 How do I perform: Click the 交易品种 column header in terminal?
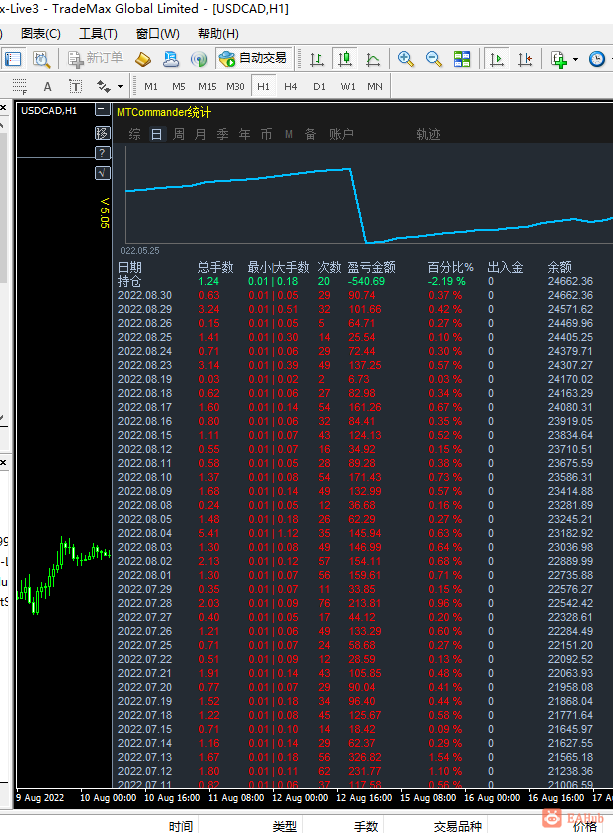[x=457, y=826]
